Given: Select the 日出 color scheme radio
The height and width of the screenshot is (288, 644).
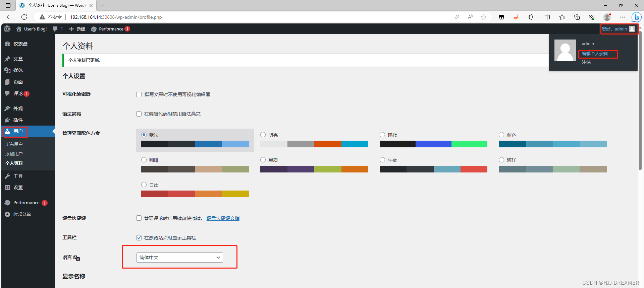Looking at the screenshot, I should pyautogui.click(x=144, y=185).
